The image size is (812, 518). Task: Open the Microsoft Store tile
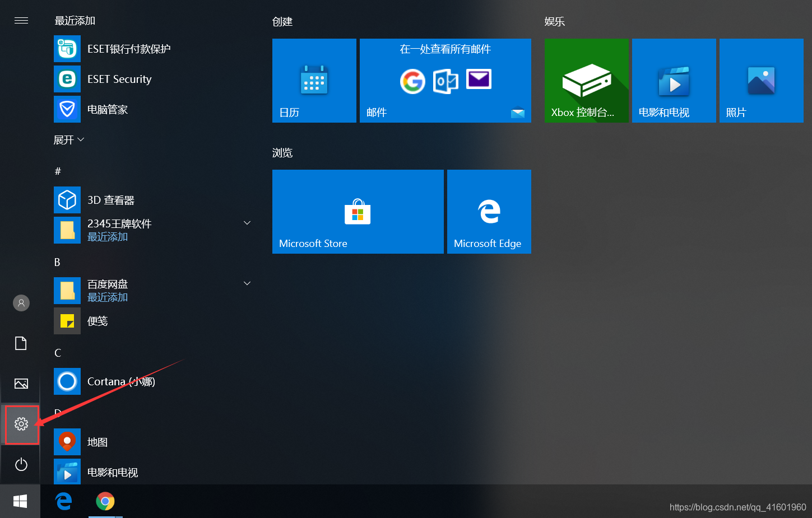pos(358,212)
